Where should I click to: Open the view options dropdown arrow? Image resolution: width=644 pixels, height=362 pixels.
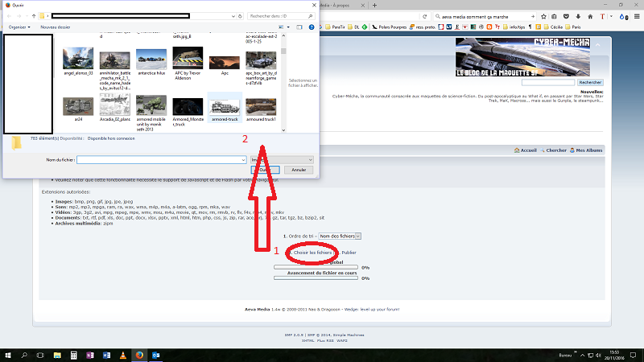tap(288, 27)
